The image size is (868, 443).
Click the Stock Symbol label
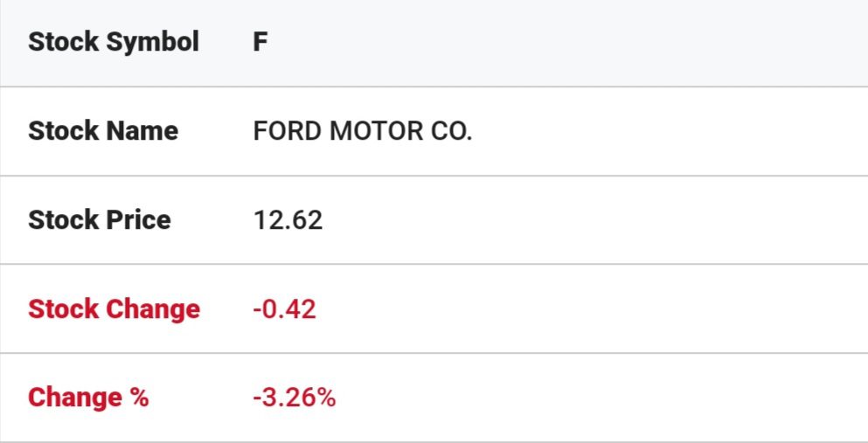click(x=114, y=42)
